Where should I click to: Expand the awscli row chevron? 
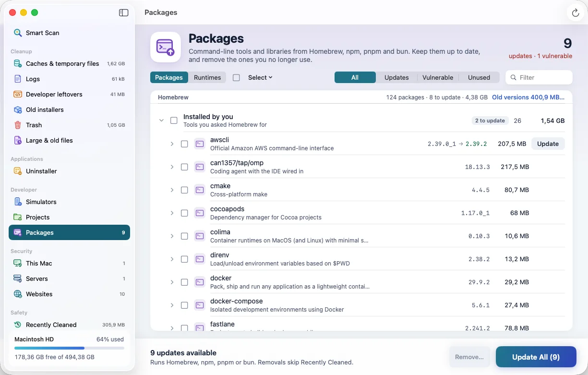pos(172,144)
